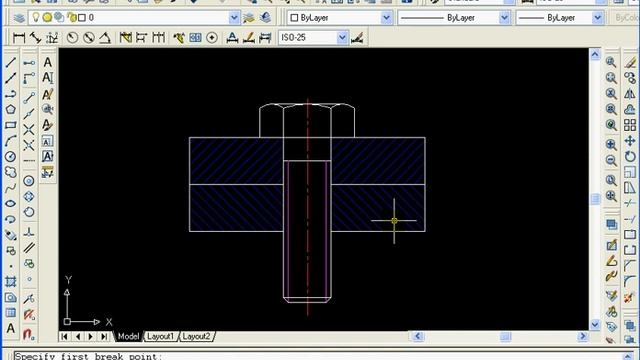Toggle Snap to Midpoint object snap
Screen dimensions: 640x360
pyautogui.click(x=29, y=114)
